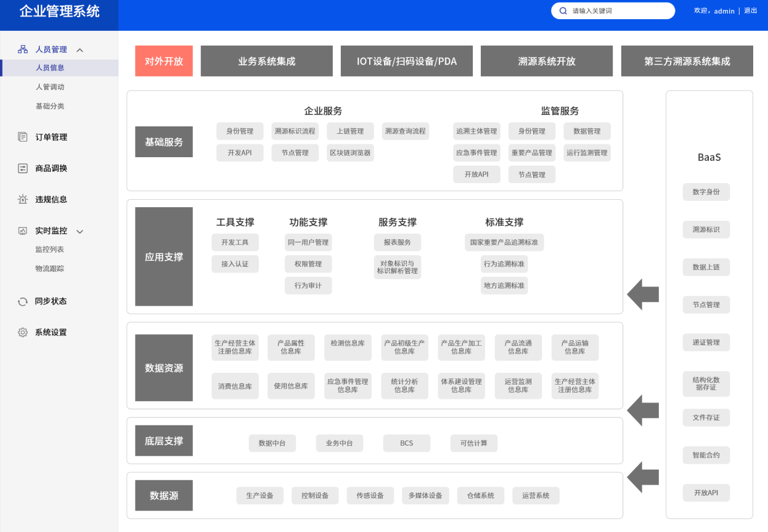Focus the keyword search input field
Image resolution: width=768 pixels, height=532 pixels.
[x=619, y=11]
